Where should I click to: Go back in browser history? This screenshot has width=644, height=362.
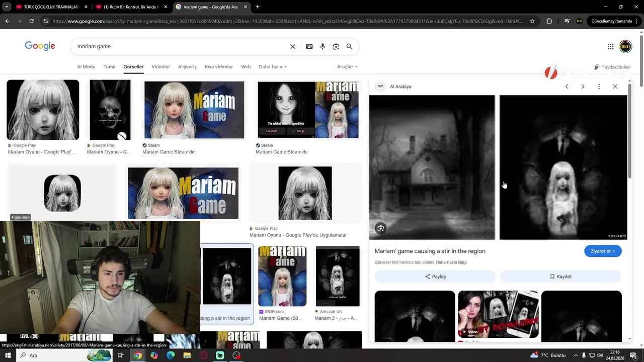[7, 21]
